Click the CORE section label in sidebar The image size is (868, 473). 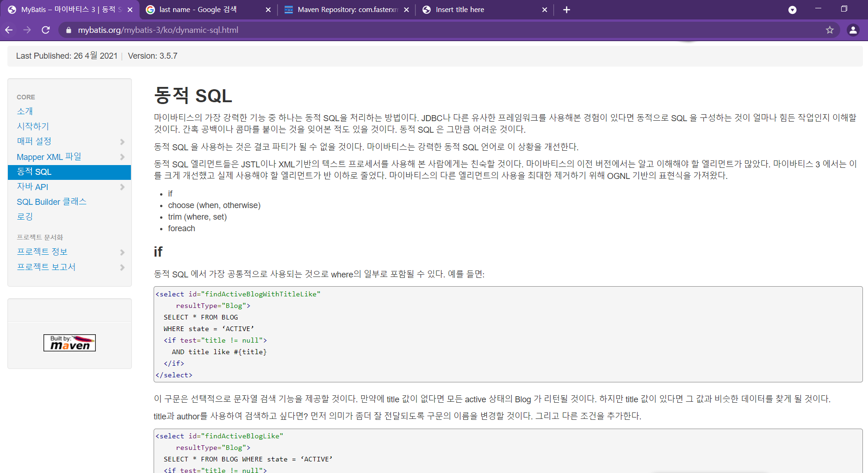[26, 97]
